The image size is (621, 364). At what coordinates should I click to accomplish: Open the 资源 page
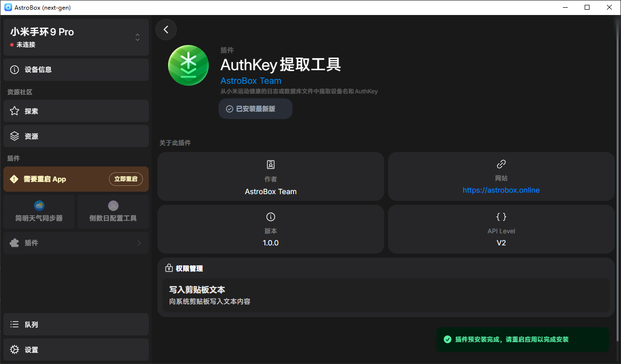coord(76,136)
